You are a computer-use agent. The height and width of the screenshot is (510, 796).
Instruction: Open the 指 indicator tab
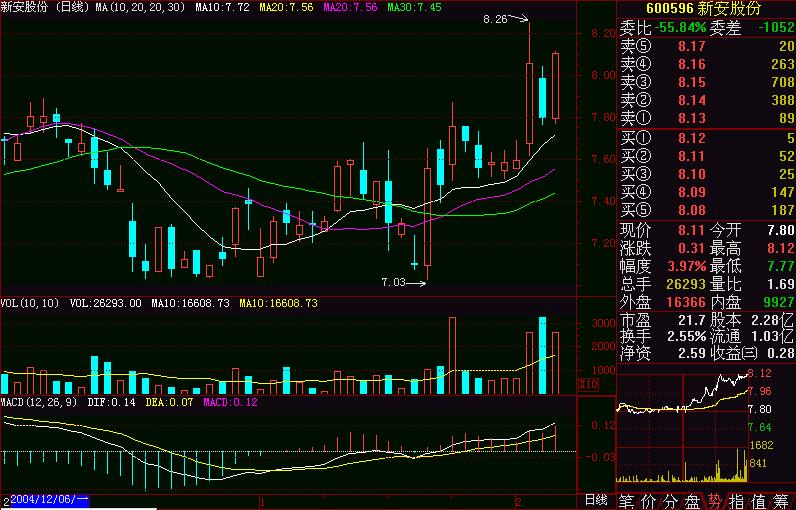736,500
